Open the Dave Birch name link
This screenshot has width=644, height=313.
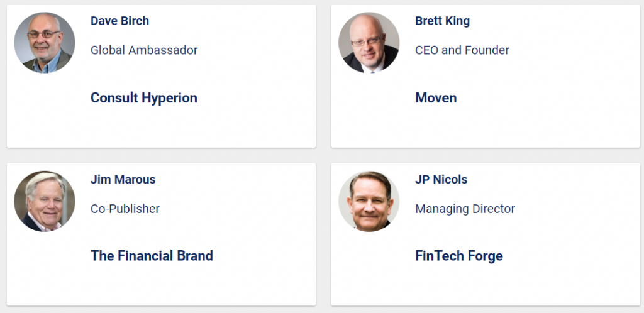(x=119, y=21)
